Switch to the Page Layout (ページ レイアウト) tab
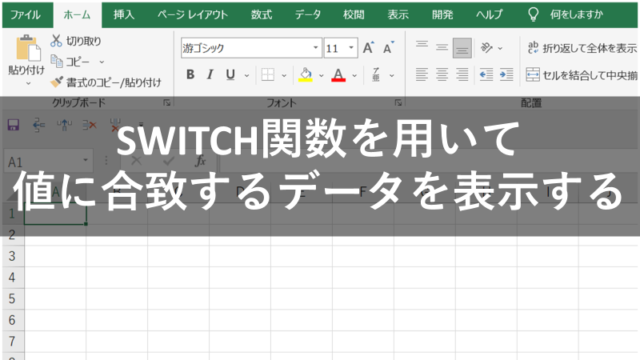This screenshot has height=360, width=640. click(192, 15)
